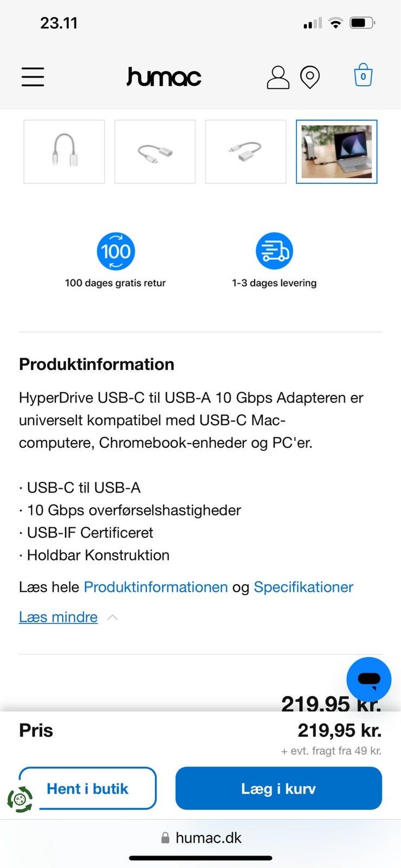Select the first adapter thumbnail
This screenshot has width=401, height=868.
click(x=64, y=151)
